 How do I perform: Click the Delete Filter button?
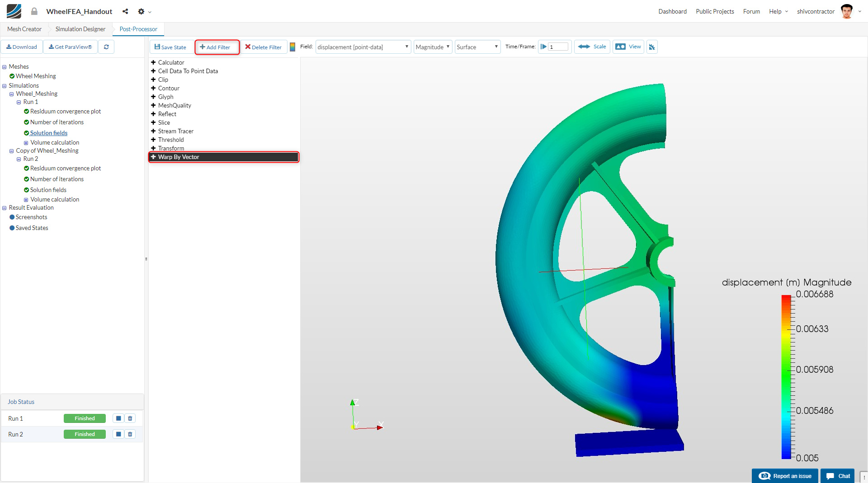263,47
